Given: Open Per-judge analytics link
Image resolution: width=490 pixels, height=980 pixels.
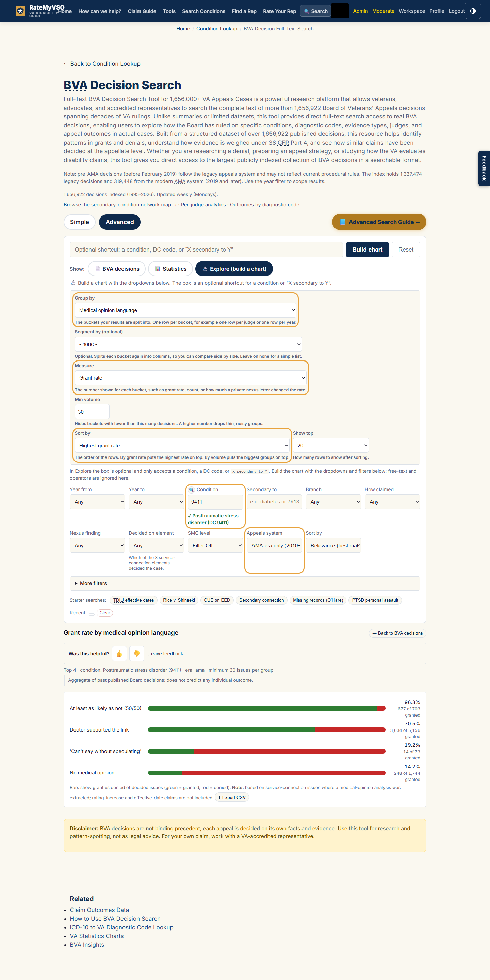Looking at the screenshot, I should point(203,205).
